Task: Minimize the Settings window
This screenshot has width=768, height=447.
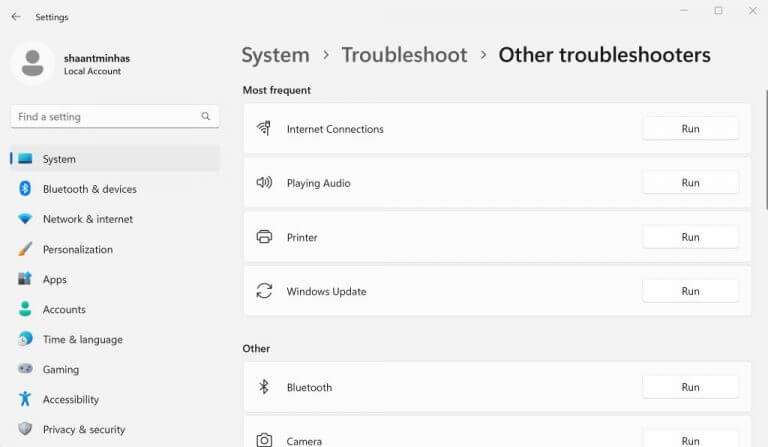Action: tap(684, 10)
